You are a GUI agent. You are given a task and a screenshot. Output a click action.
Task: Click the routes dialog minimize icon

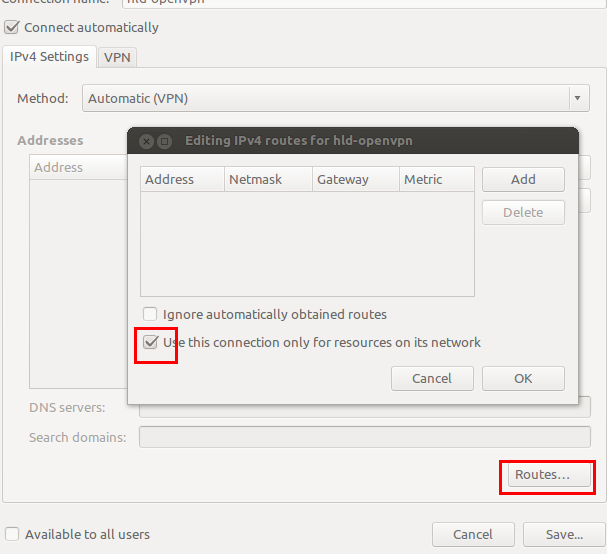click(x=165, y=141)
